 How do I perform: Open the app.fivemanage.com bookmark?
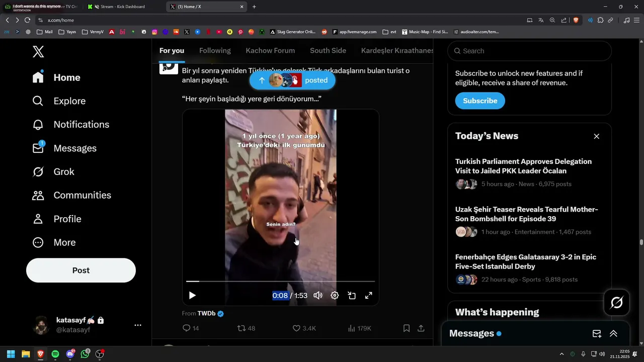coord(354,32)
